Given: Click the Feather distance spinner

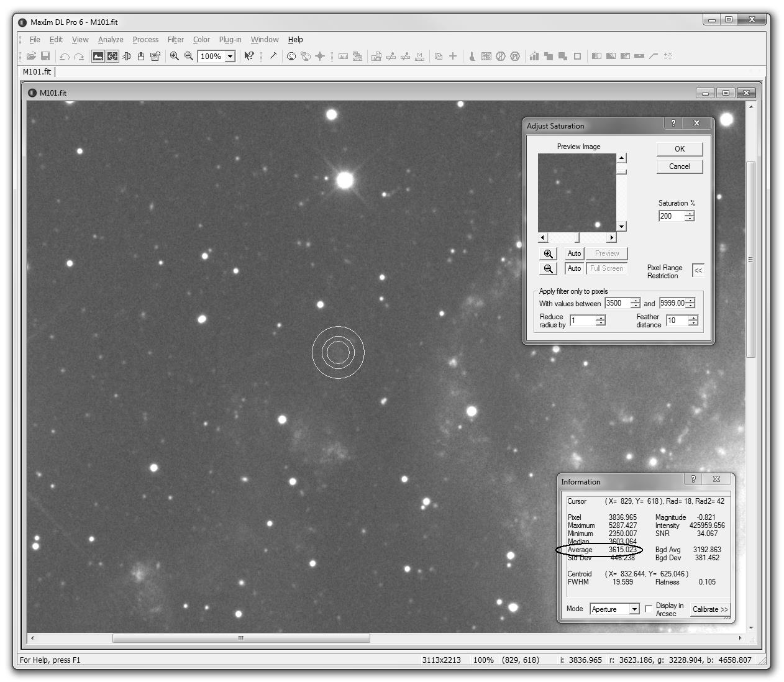Looking at the screenshot, I should 693,321.
